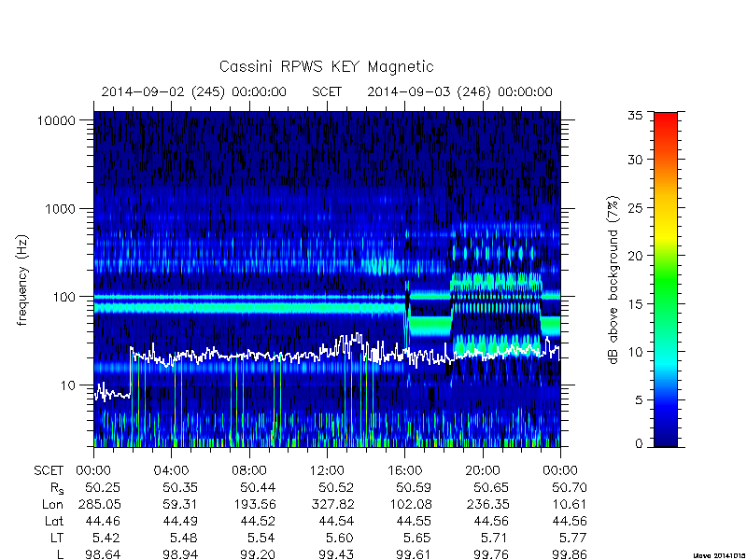The height and width of the screenshot is (560, 747).
Task: Click the 10000 frequency axis label
Action: [x=56, y=121]
